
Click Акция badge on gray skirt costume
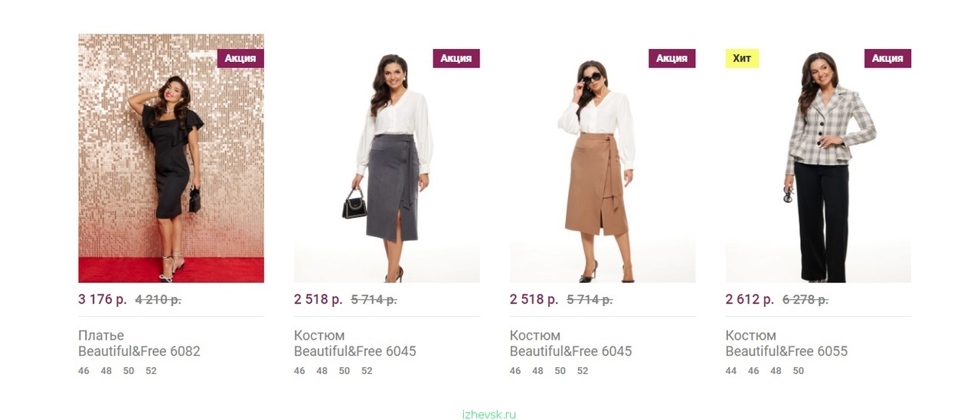coord(456,58)
